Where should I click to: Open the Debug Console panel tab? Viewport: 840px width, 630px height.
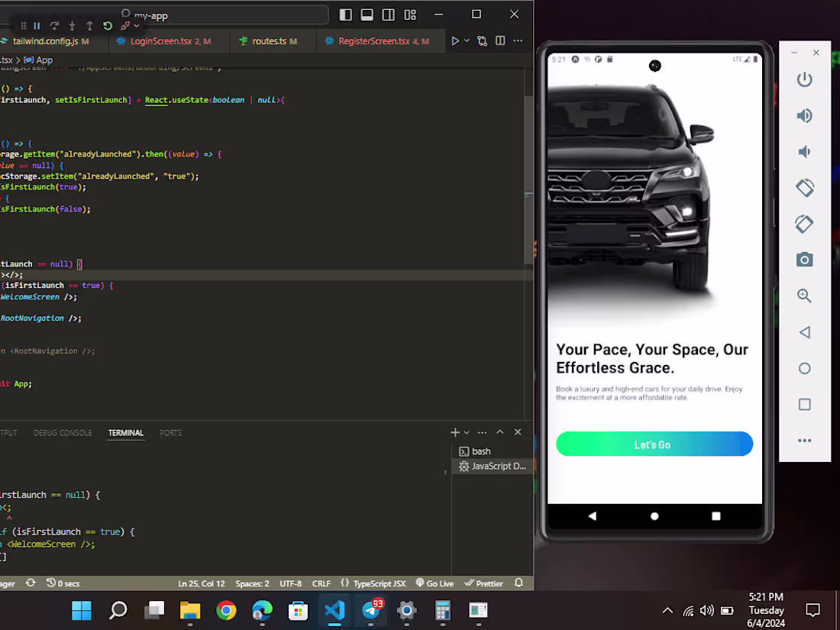click(63, 433)
